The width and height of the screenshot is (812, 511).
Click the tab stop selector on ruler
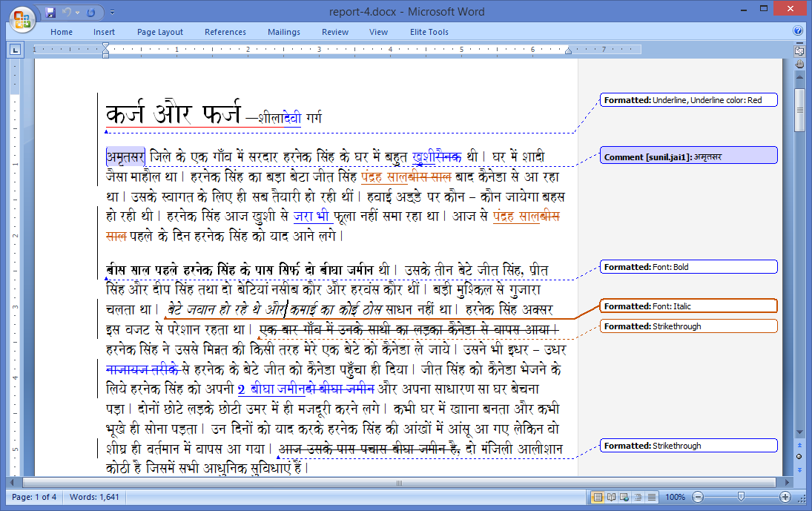15,50
